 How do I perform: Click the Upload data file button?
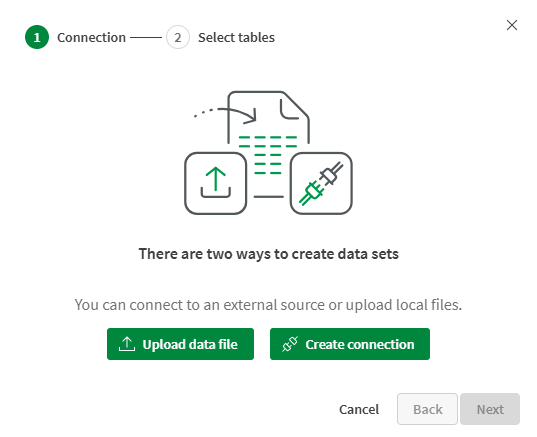180,344
